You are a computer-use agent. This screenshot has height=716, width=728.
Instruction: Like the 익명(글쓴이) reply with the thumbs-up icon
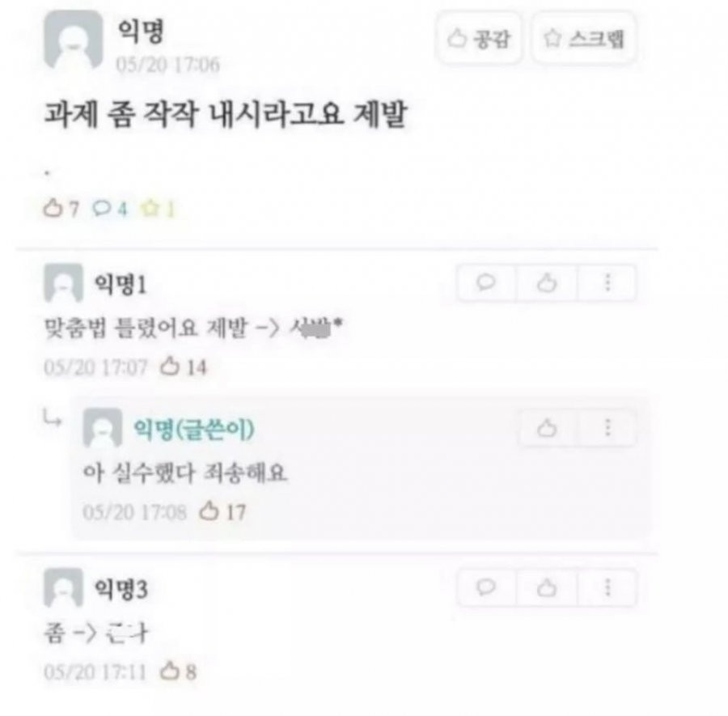coord(547,428)
